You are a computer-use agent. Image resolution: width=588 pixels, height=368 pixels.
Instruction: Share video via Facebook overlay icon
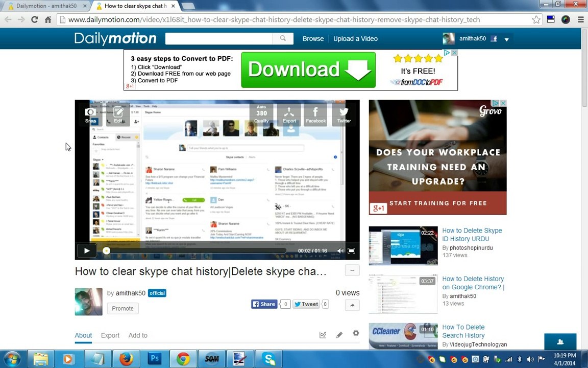[315, 114]
